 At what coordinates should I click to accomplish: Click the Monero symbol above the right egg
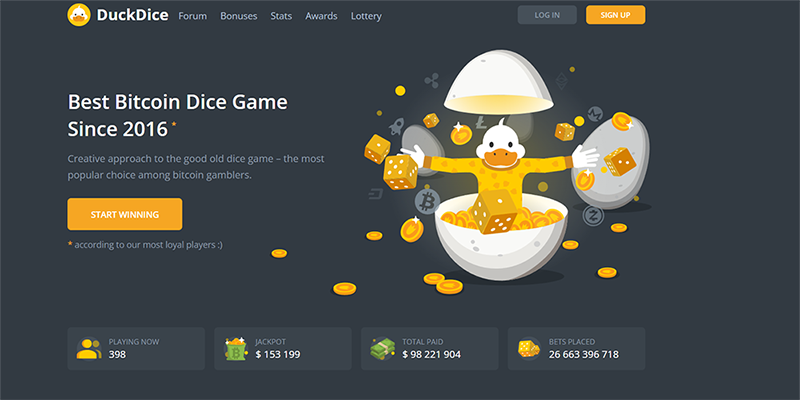(x=594, y=114)
